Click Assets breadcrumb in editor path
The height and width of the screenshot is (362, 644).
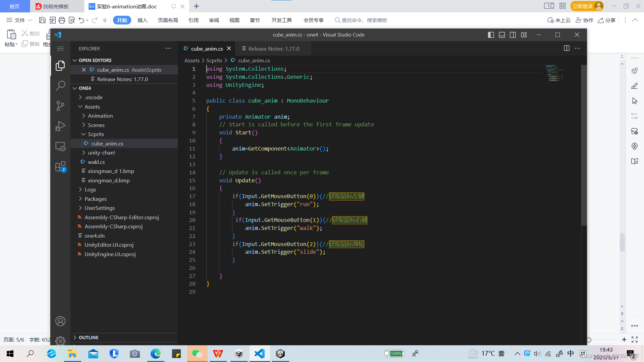coord(192,60)
